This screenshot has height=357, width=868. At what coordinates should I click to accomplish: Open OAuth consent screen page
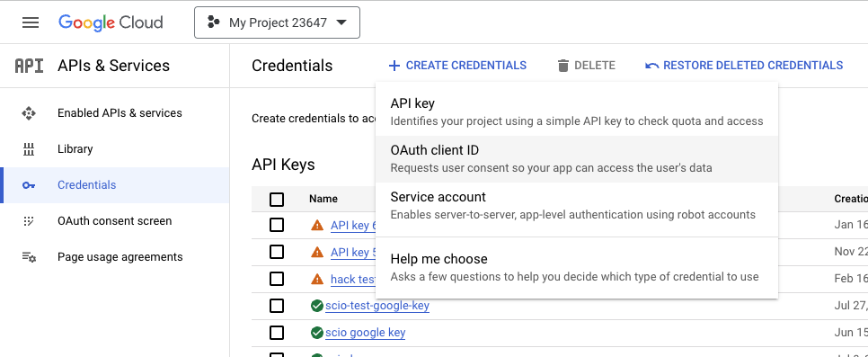115,221
